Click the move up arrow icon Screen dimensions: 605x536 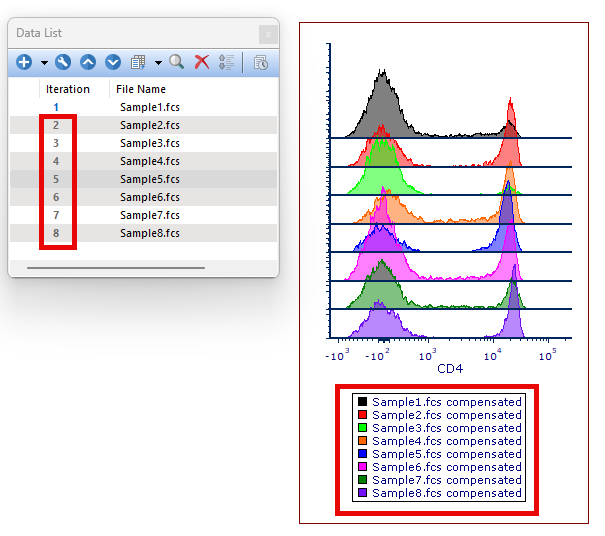pyautogui.click(x=88, y=63)
